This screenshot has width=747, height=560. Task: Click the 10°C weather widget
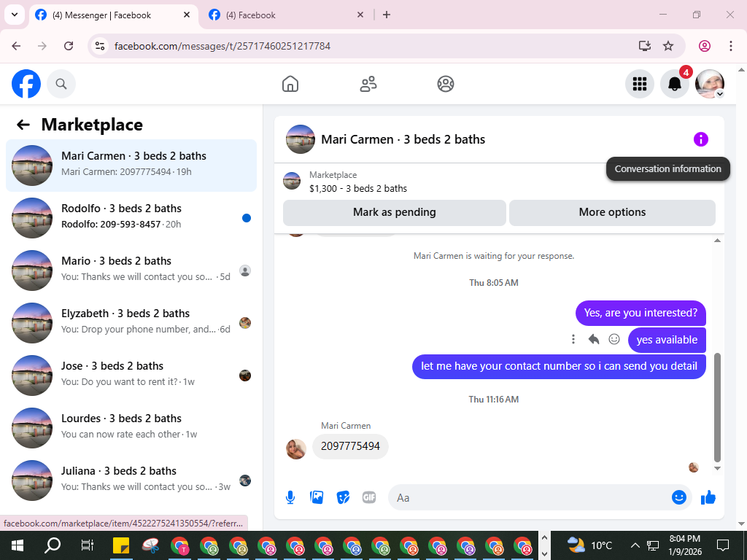point(589,545)
